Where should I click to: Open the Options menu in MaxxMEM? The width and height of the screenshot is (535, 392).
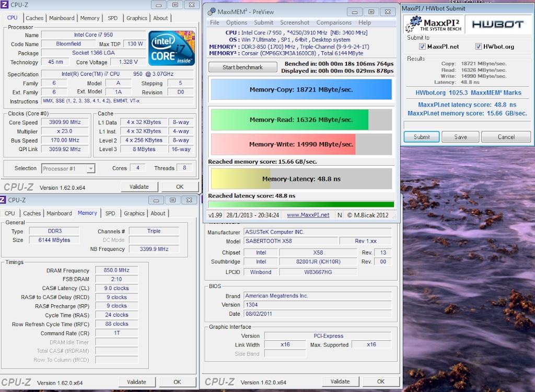pos(237,22)
